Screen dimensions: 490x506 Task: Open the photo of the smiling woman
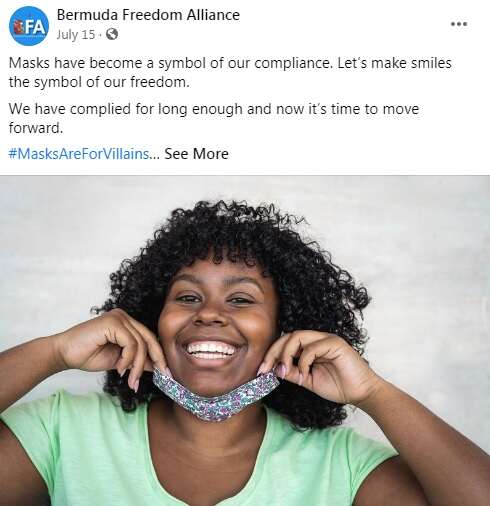[x=245, y=341]
